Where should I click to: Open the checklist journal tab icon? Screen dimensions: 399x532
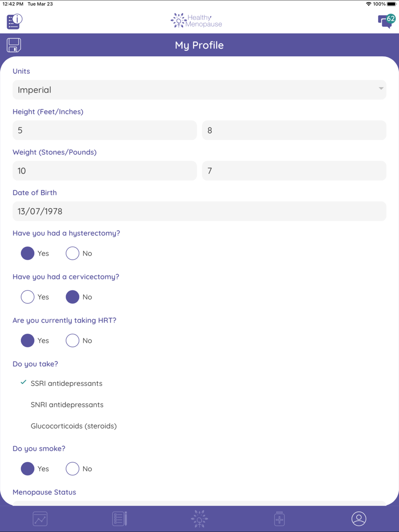point(119,519)
